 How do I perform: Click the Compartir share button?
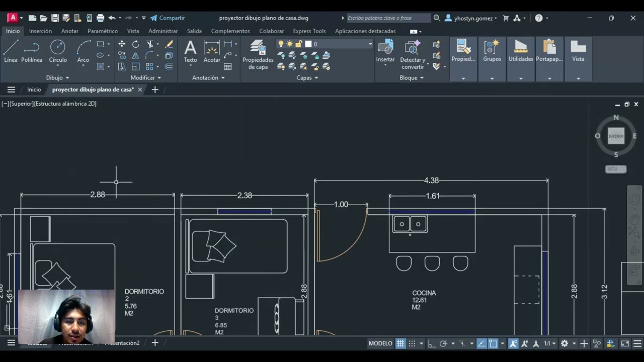tap(168, 18)
